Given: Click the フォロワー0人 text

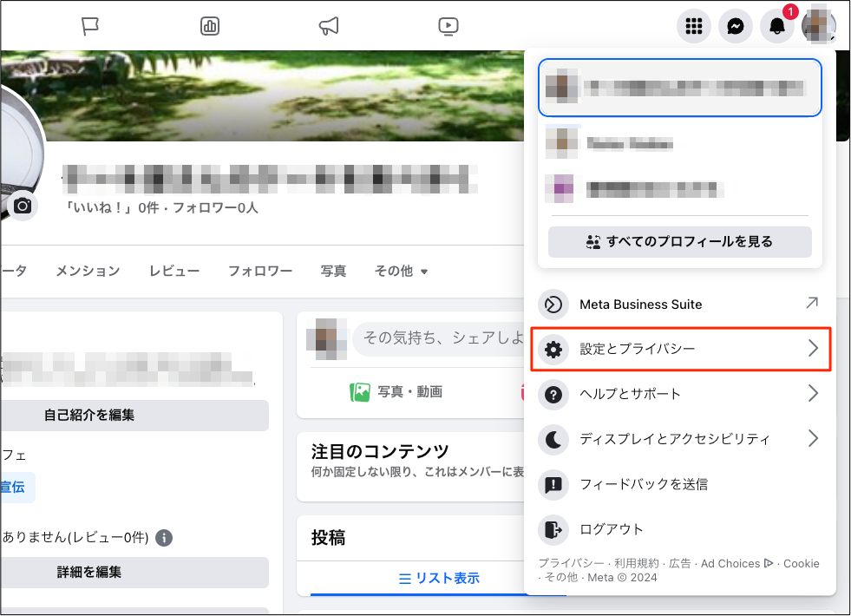Looking at the screenshot, I should [x=215, y=208].
